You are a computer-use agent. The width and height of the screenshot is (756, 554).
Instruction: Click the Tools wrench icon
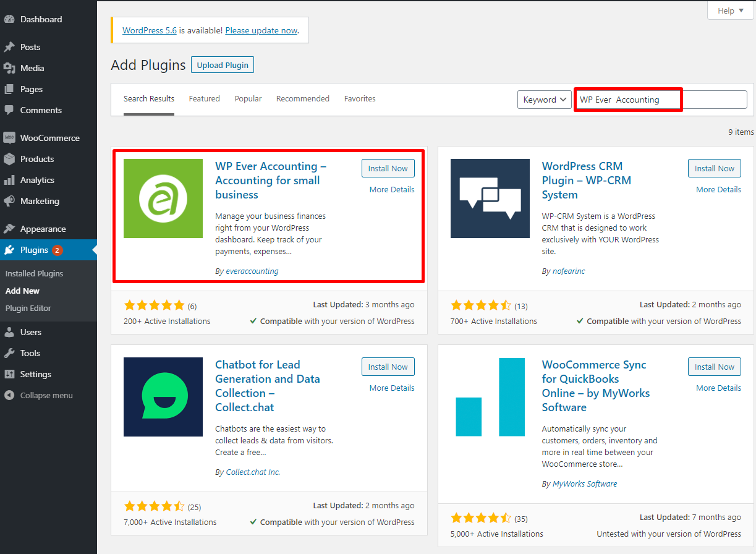[x=9, y=353]
